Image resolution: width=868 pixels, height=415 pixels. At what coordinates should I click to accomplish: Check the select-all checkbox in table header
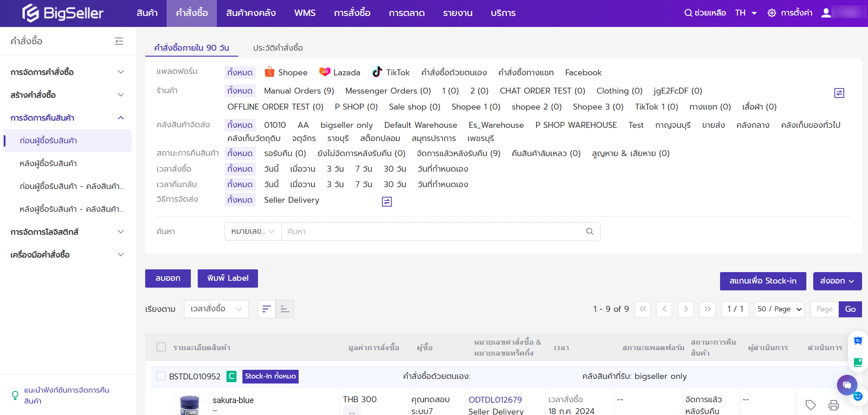(161, 347)
